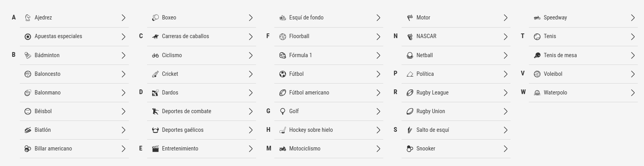Viewport: 644px width, 166px height.
Task: Select the ping pong paddle icon for Tenis de mesa
Action: tap(537, 55)
